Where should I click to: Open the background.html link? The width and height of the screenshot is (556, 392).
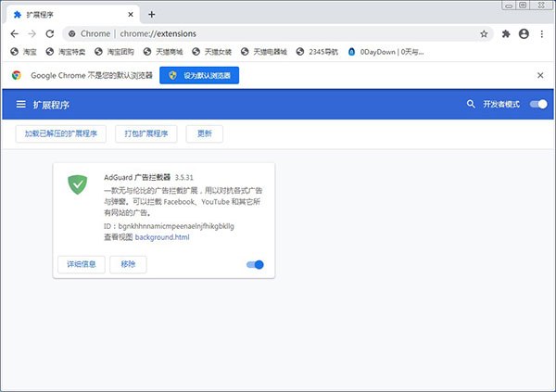pyautogui.click(x=162, y=237)
